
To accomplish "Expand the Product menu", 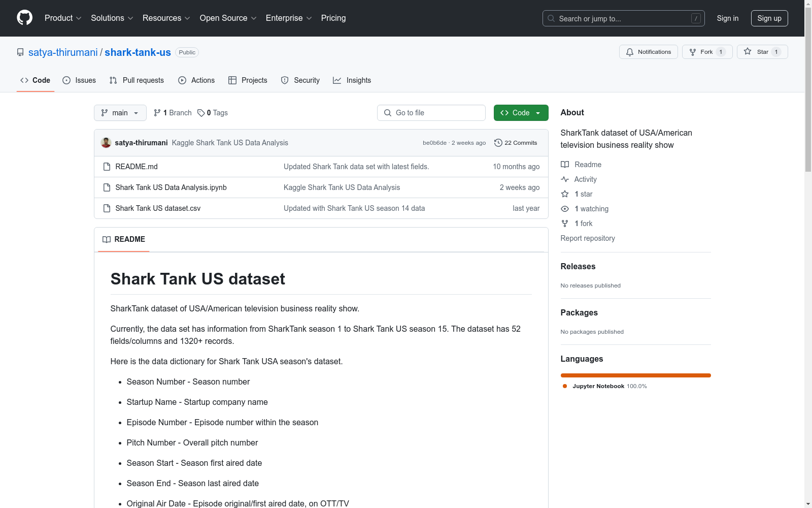I will pos(63,18).
